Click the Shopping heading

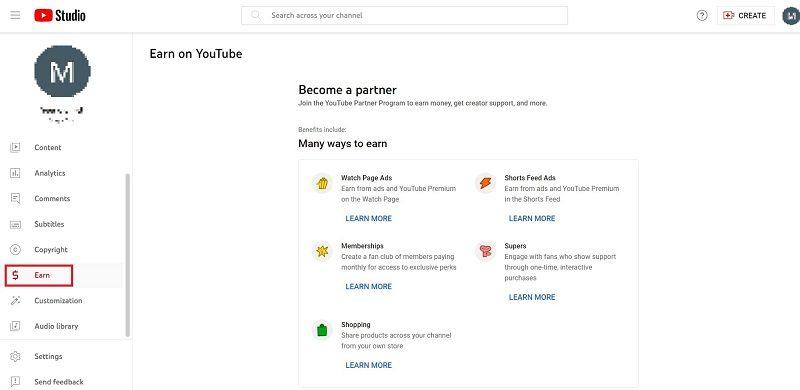click(356, 325)
